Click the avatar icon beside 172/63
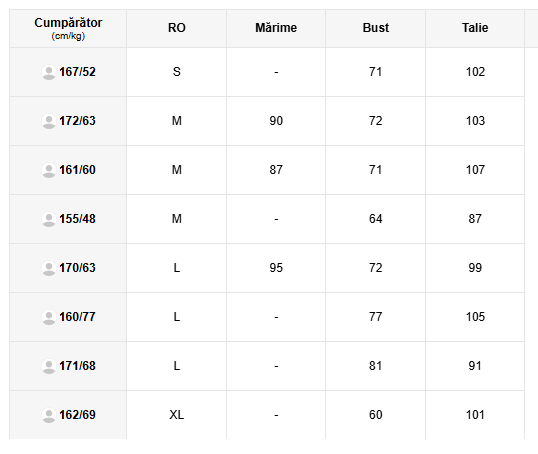This screenshot has width=538, height=454. 49,121
